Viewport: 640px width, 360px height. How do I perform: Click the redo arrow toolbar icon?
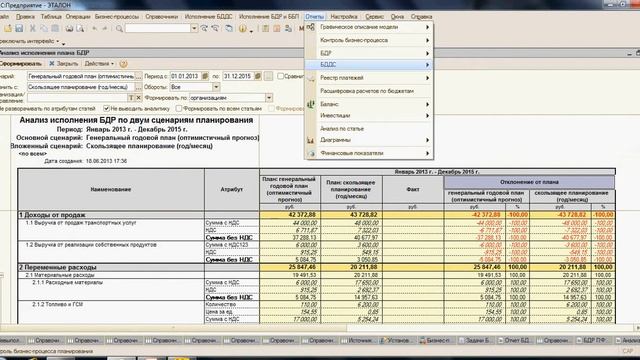105,29
